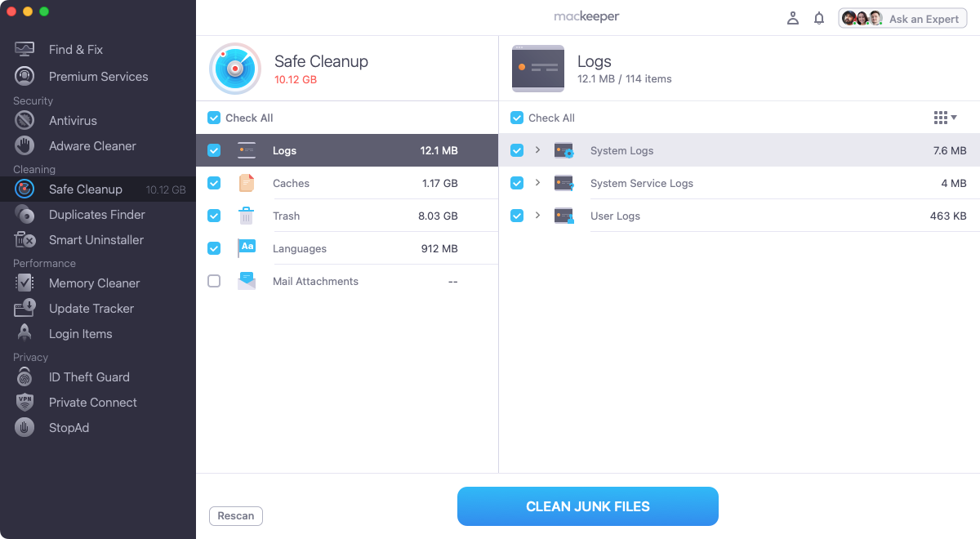Screen dimensions: 980x539
Task: Uncheck the System Logs checkbox
Action: pos(517,150)
